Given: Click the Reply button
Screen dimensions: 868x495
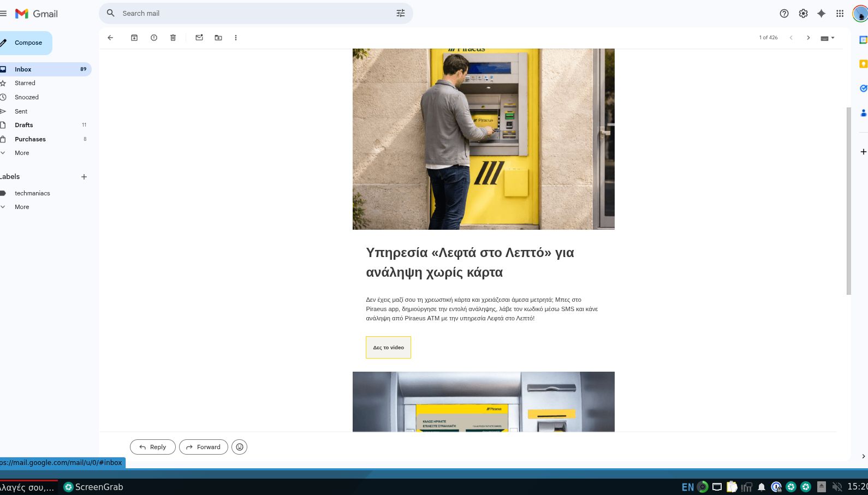Looking at the screenshot, I should pyautogui.click(x=152, y=447).
